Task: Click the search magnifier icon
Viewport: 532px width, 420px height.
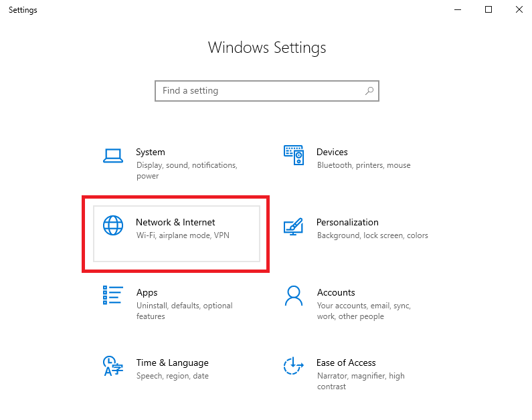Action: (x=369, y=90)
